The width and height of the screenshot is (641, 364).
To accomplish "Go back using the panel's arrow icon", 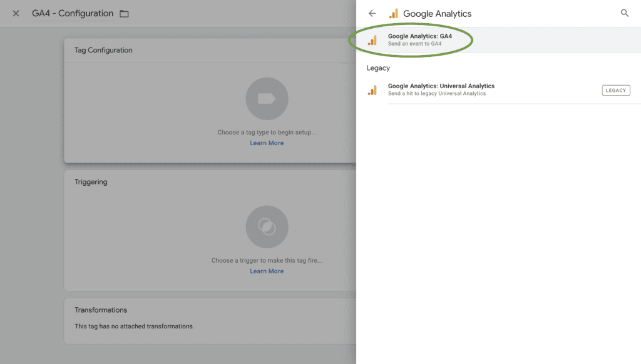I will click(x=372, y=13).
